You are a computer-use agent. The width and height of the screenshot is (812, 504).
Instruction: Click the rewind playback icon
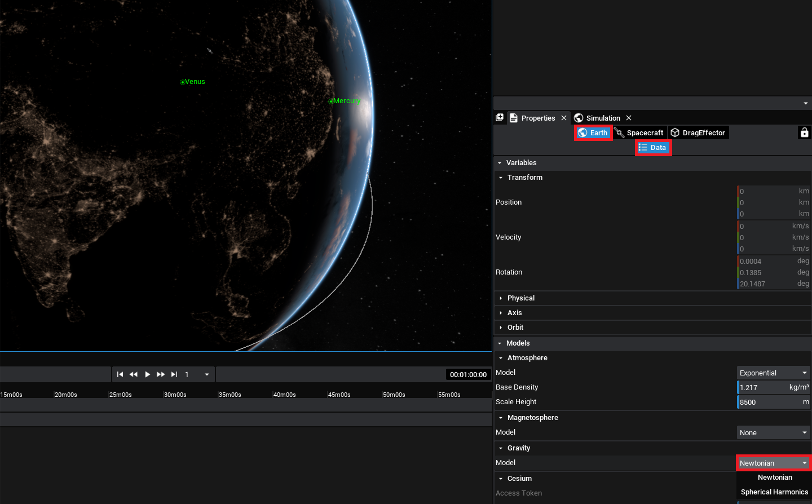pos(134,374)
